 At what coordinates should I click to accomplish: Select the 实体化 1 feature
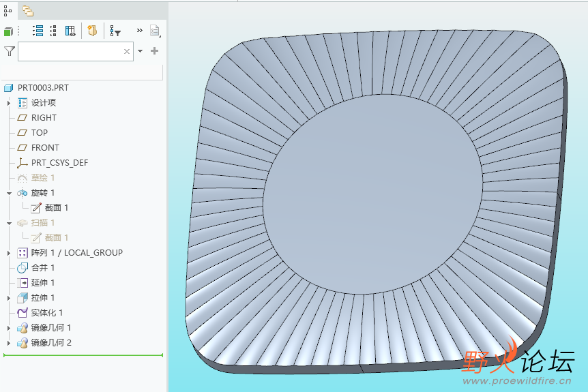click(x=46, y=313)
